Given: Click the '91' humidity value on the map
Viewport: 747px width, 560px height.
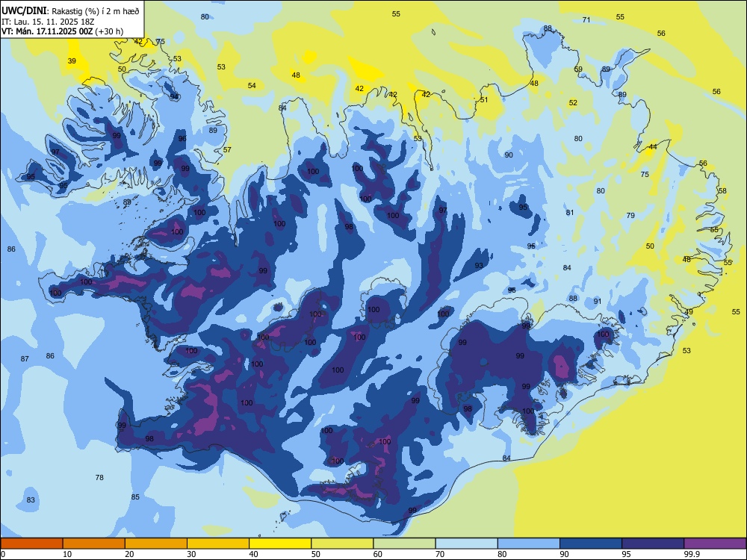Looking at the screenshot, I should point(598,302).
